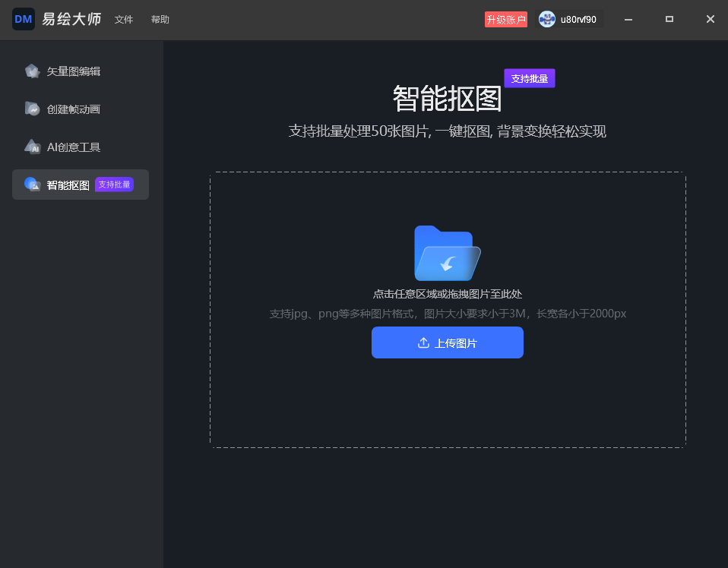Click the blue folder upload icon
Viewport: 728px width, 568px height.
[447, 254]
